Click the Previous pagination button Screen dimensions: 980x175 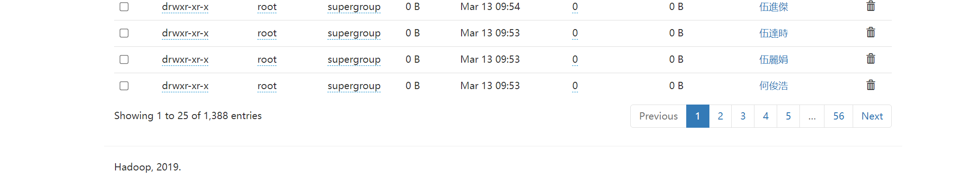coord(658,116)
